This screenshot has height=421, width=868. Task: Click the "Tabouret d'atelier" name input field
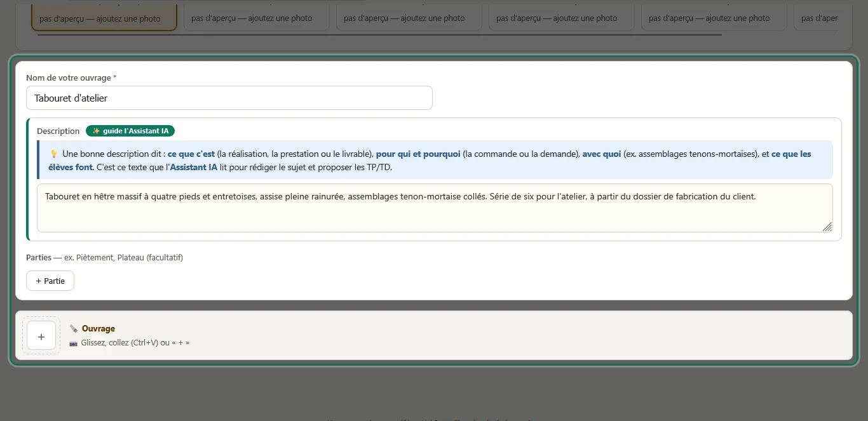click(229, 98)
